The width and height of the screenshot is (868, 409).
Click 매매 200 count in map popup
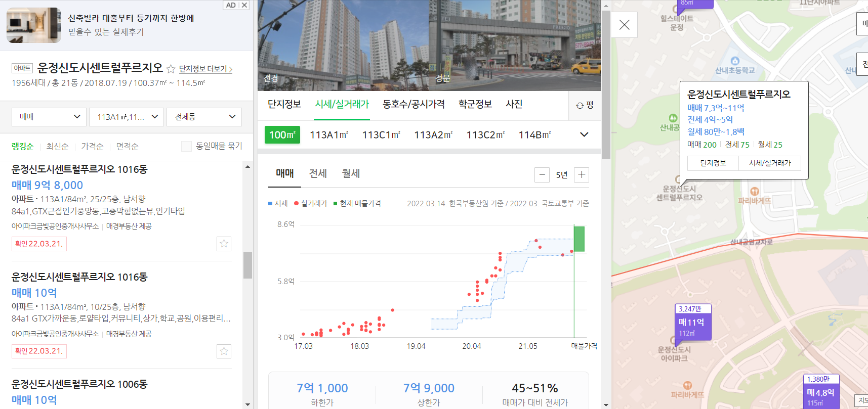point(702,145)
